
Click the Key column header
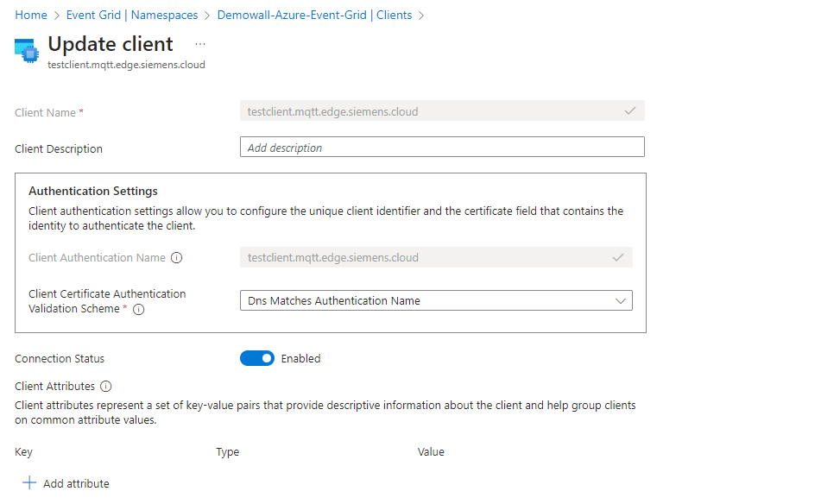pyautogui.click(x=23, y=451)
